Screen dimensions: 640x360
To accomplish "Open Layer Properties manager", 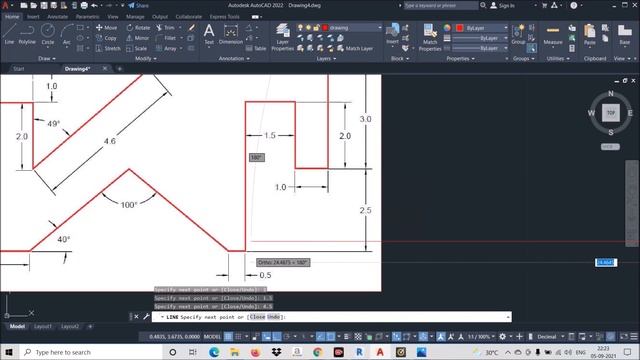I will 282,37.
